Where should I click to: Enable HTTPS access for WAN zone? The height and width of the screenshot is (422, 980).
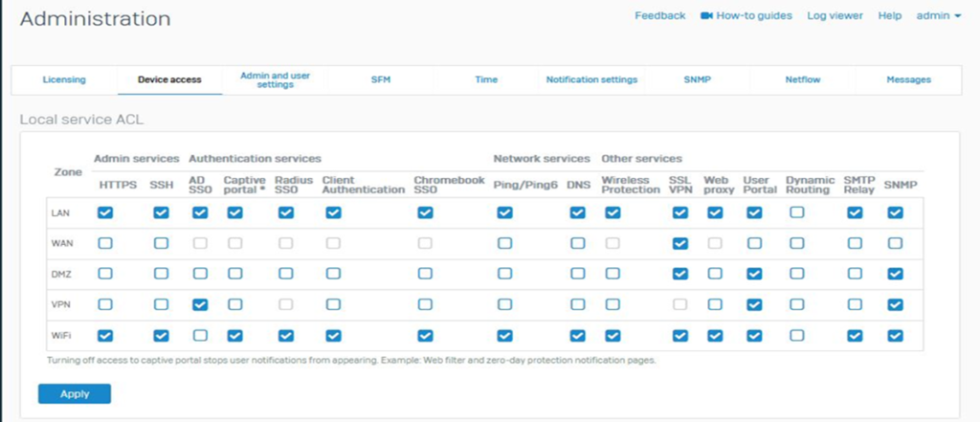105,244
